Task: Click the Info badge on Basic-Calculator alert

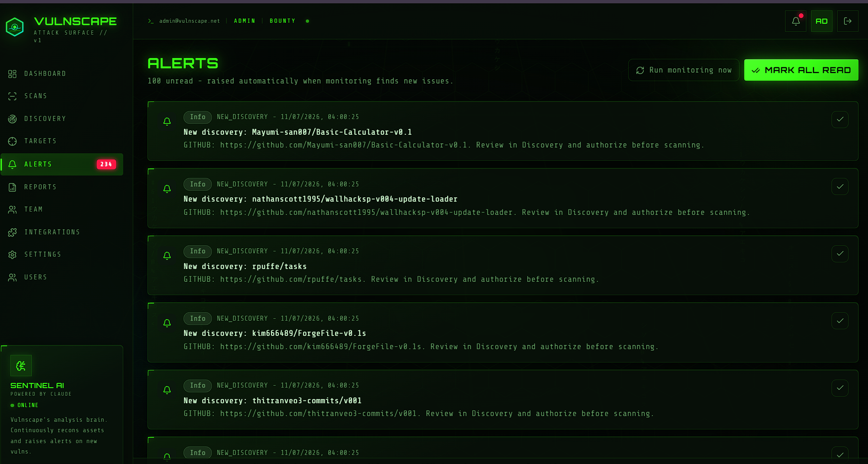Action: click(x=198, y=117)
